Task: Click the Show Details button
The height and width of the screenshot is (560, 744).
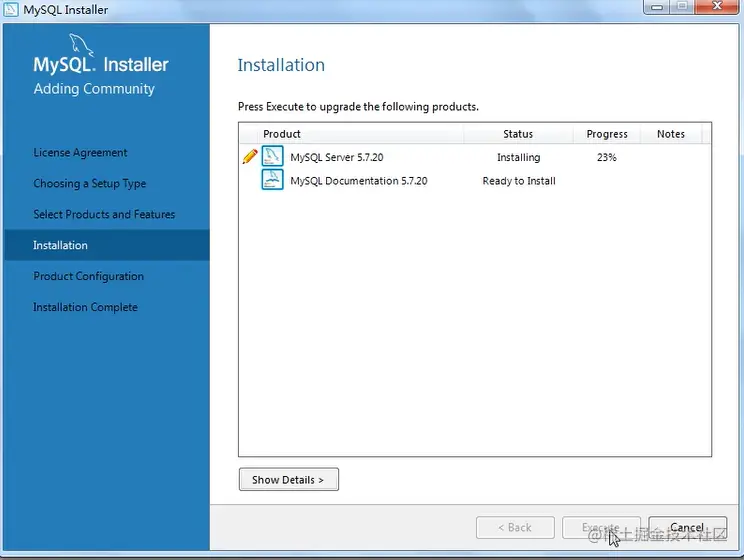Action: pos(288,479)
